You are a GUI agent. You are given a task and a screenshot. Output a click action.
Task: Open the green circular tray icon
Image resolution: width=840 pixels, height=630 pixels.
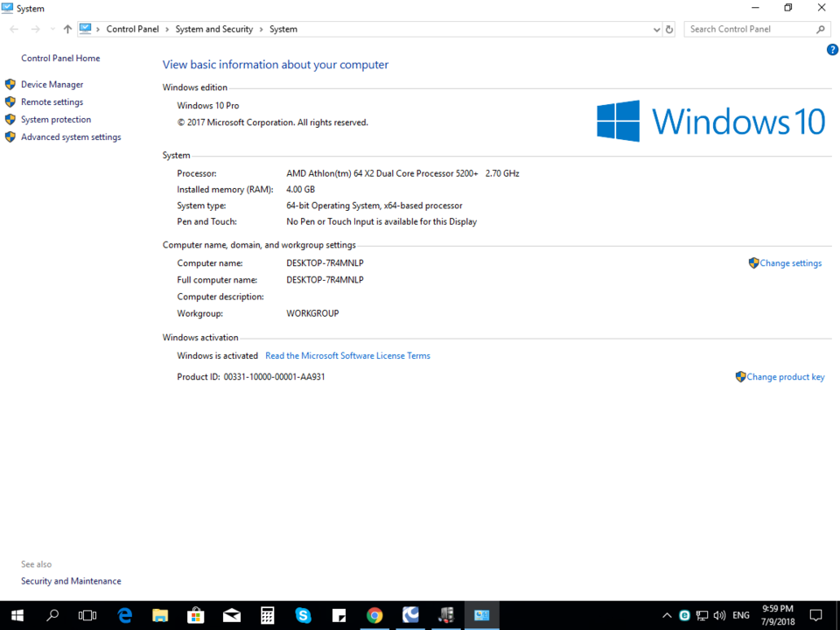(684, 615)
